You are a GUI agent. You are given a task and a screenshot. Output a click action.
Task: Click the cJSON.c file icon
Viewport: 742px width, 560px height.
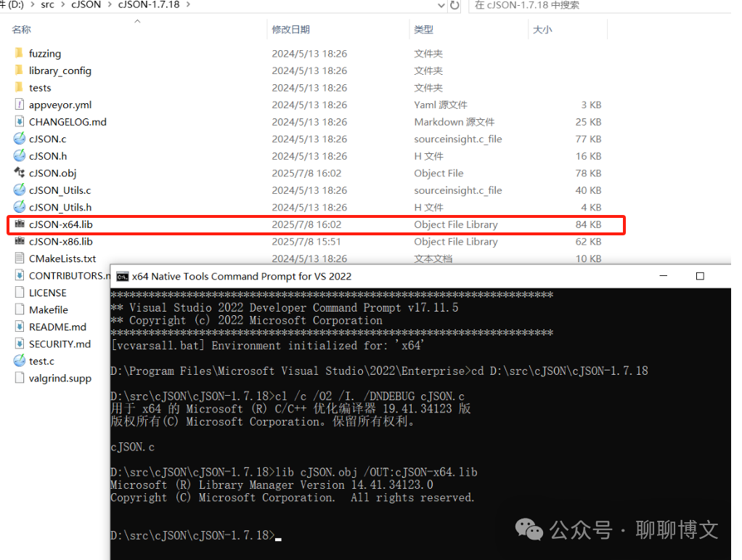[20, 138]
